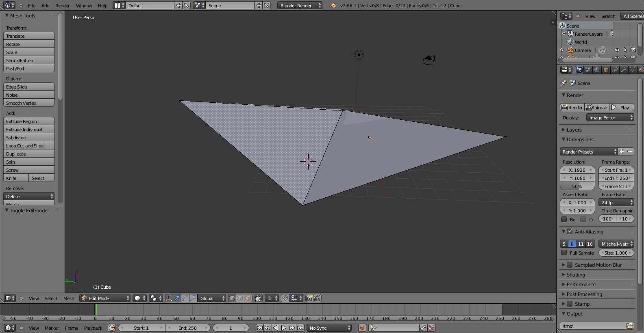Hide the Camera with eye icon
The width and height of the screenshot is (644, 333).
(x=617, y=50)
